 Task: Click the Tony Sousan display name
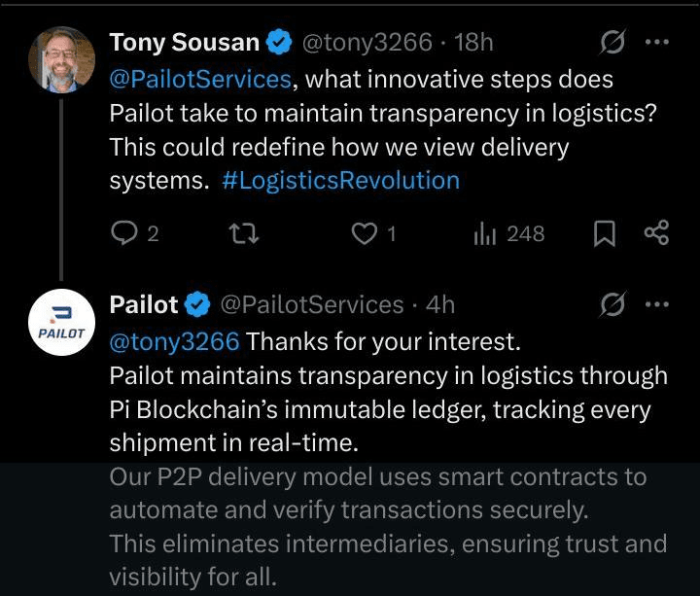point(185,43)
